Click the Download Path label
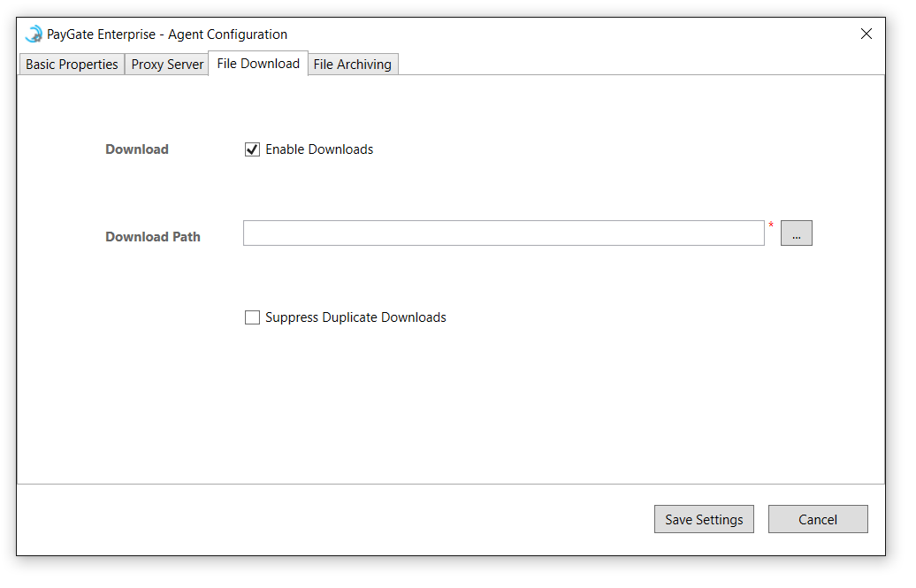This screenshot has width=916, height=588. (153, 237)
